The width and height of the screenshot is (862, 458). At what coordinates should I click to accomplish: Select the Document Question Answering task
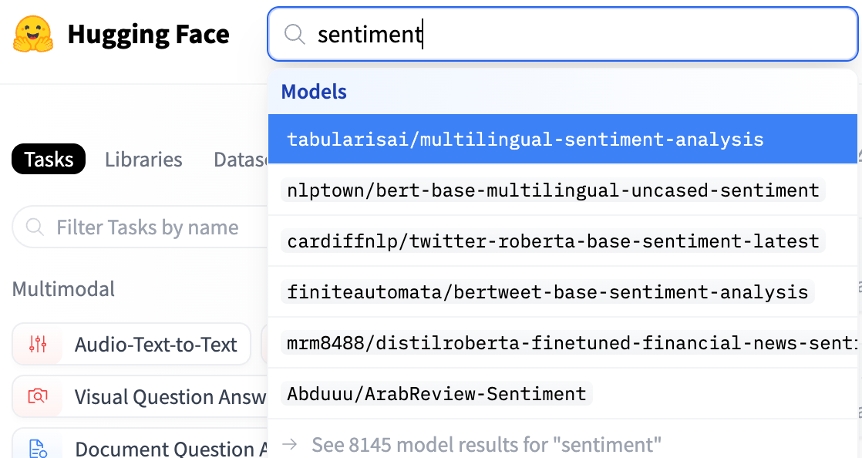click(140, 443)
